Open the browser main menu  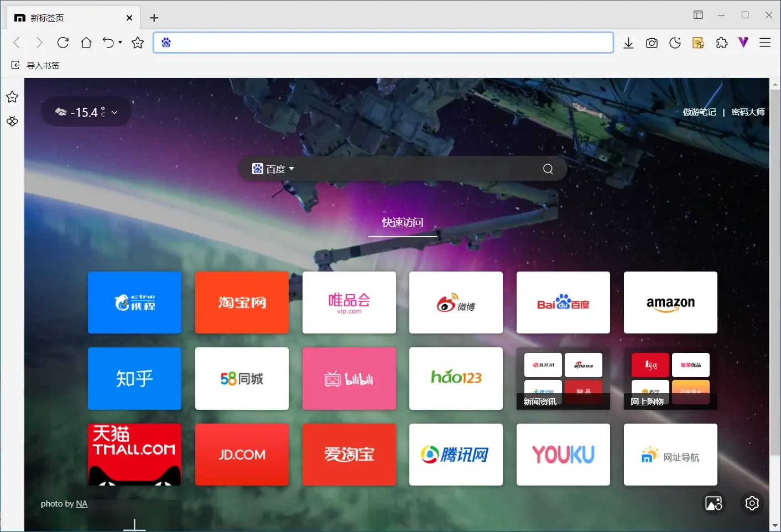click(765, 43)
